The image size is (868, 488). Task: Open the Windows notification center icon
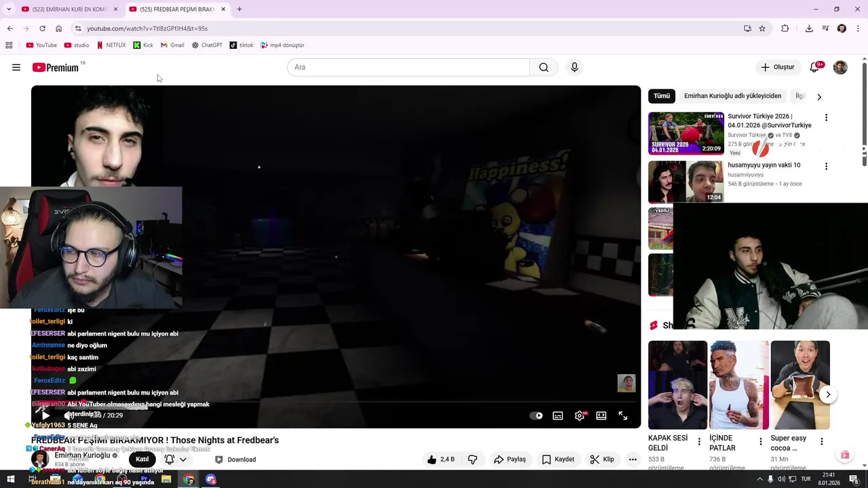coord(854,480)
